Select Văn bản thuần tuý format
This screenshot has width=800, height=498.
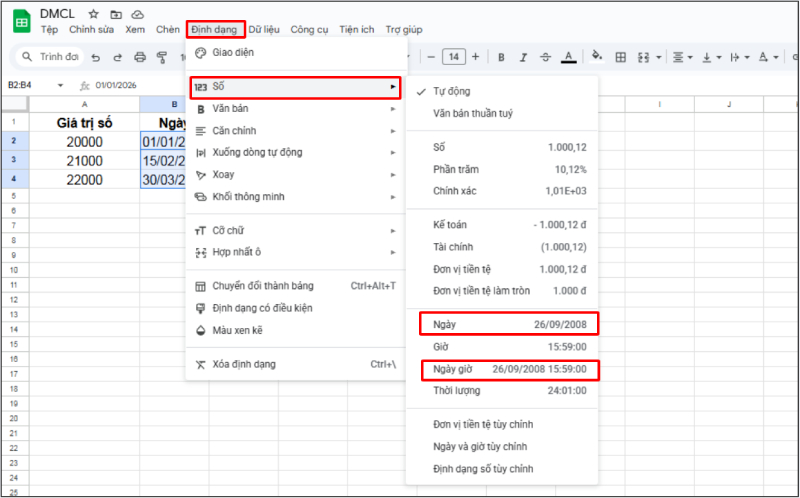click(502, 114)
